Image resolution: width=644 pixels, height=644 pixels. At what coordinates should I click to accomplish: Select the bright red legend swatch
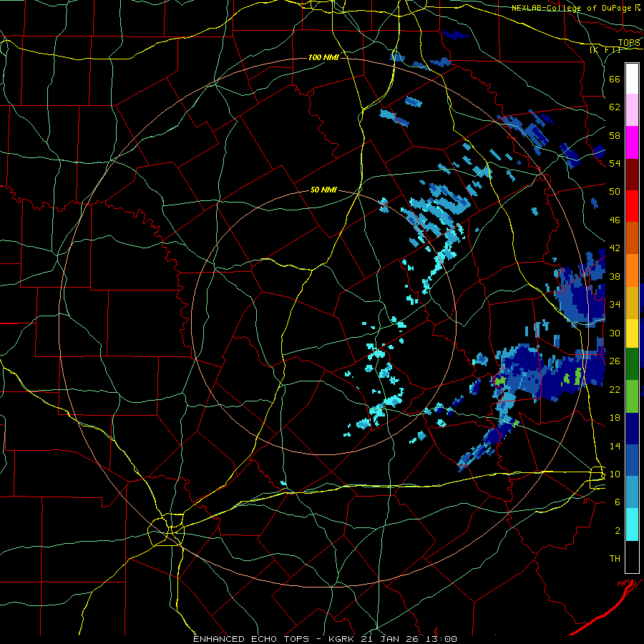tap(632, 206)
